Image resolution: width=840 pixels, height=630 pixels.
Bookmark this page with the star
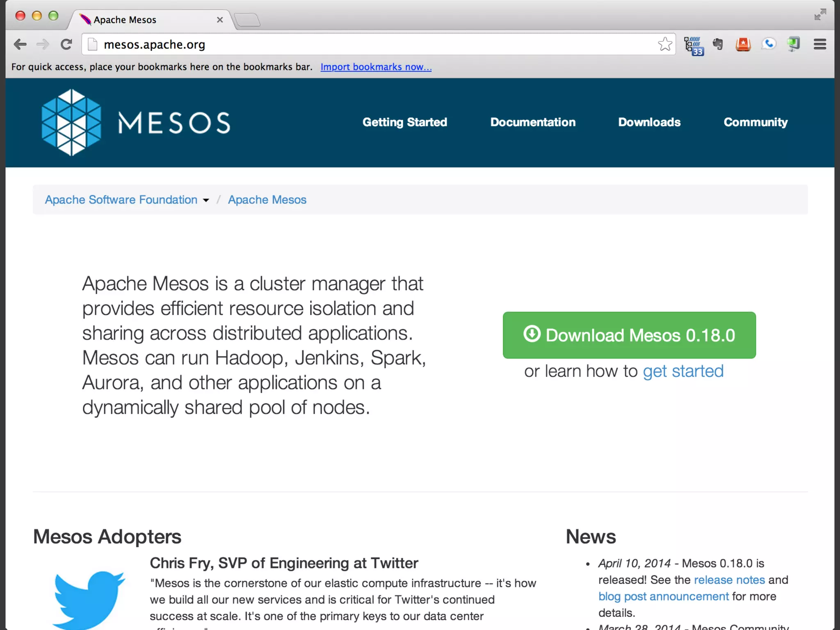pos(665,44)
